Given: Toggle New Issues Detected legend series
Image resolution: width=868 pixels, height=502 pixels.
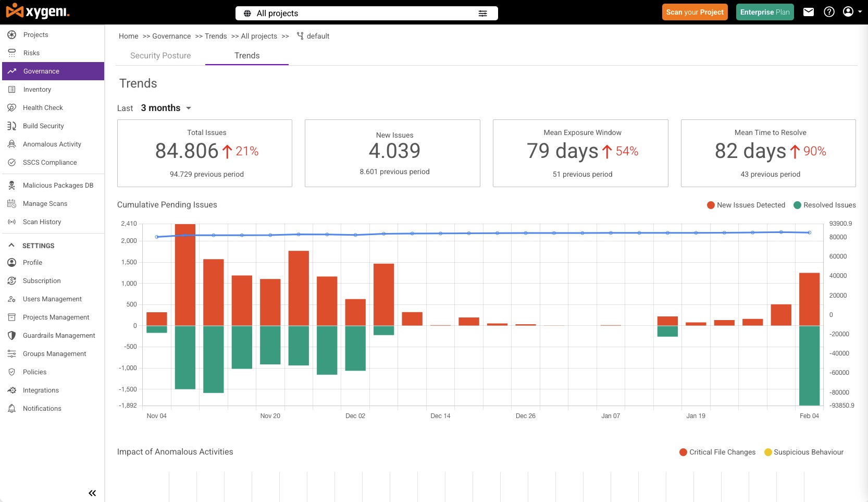Looking at the screenshot, I should tap(746, 205).
